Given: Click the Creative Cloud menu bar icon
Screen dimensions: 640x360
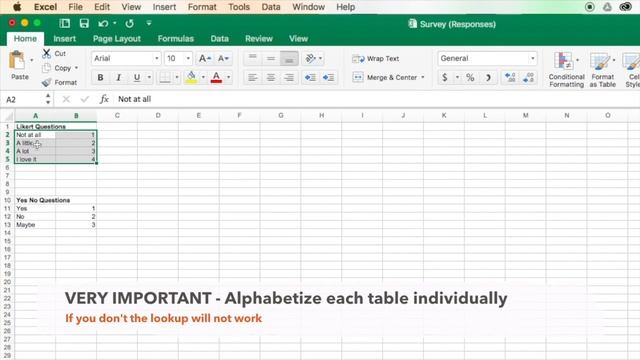Looking at the screenshot, I should tap(625, 7).
